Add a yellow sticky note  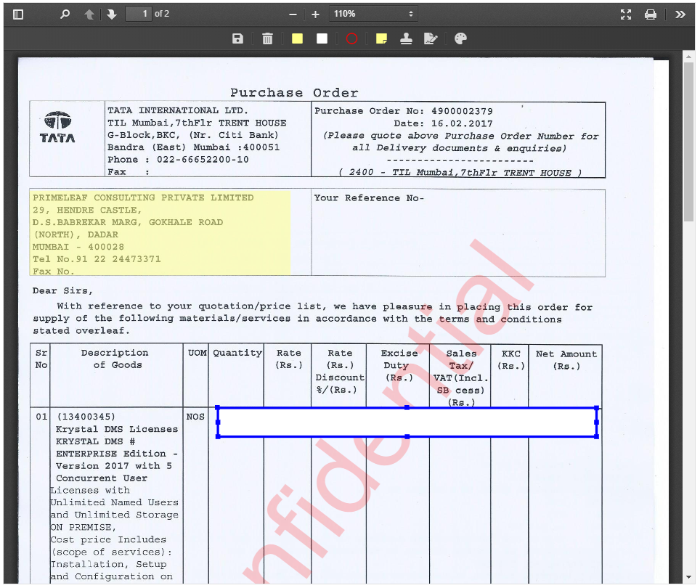point(382,38)
